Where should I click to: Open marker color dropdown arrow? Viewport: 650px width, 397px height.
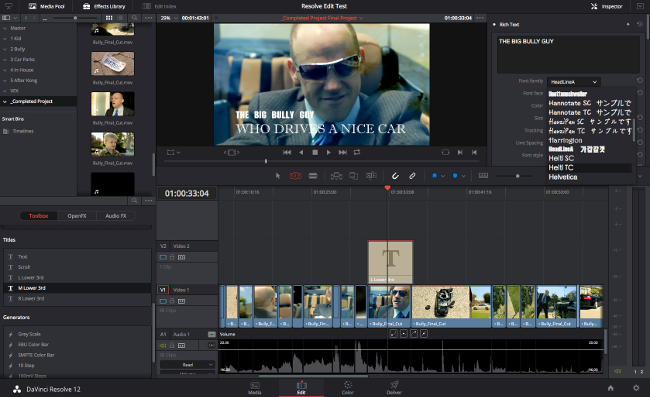point(463,176)
